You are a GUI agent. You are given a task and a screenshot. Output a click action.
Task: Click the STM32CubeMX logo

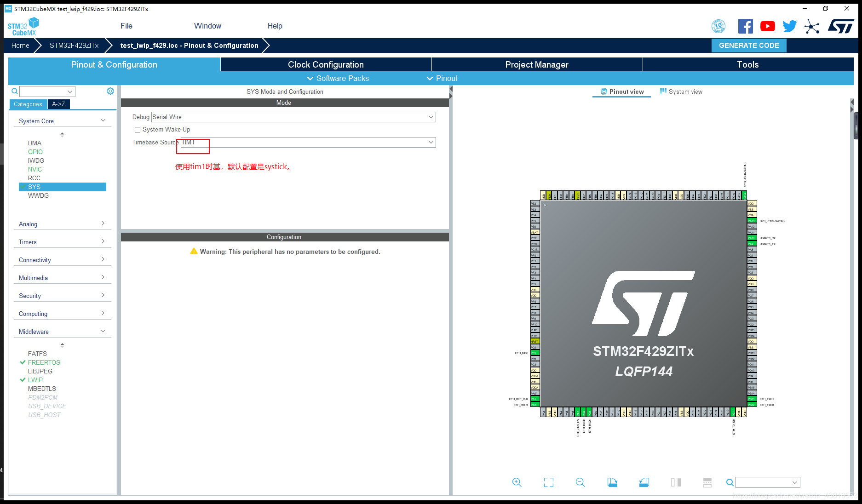coord(23,27)
